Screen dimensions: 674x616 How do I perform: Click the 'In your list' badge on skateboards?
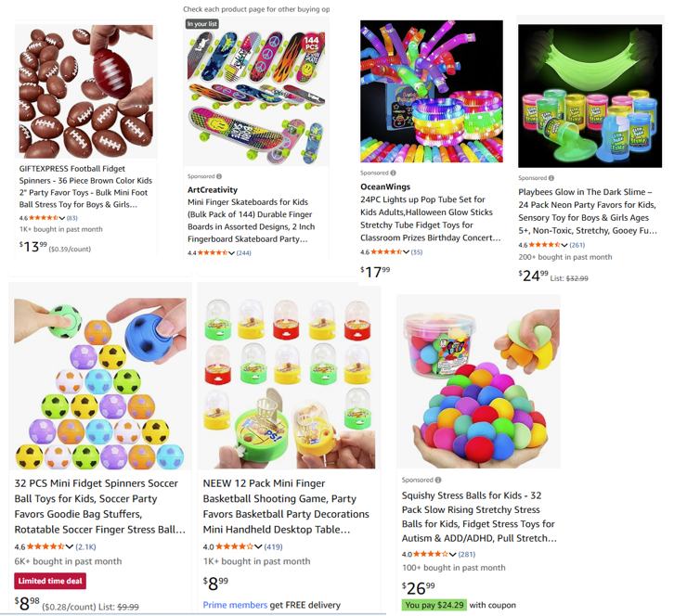pos(202,23)
